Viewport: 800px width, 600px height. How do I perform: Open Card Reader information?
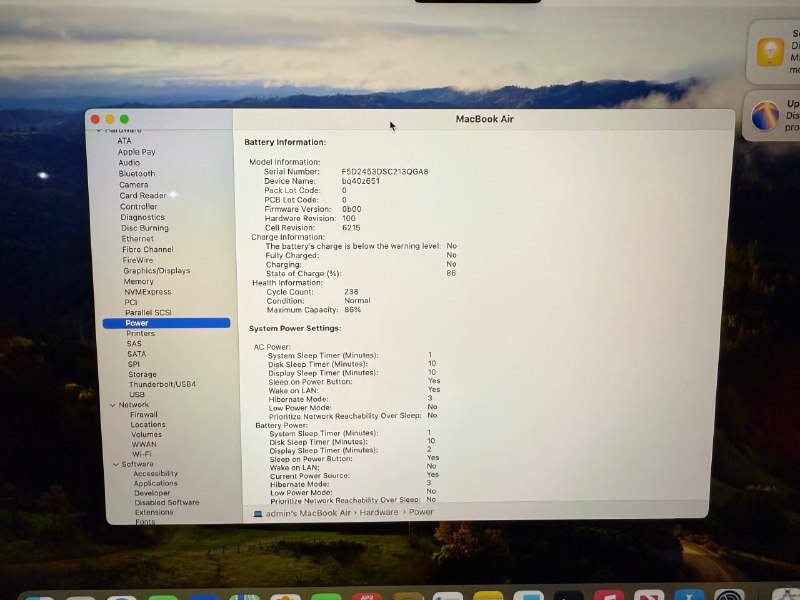(x=143, y=195)
